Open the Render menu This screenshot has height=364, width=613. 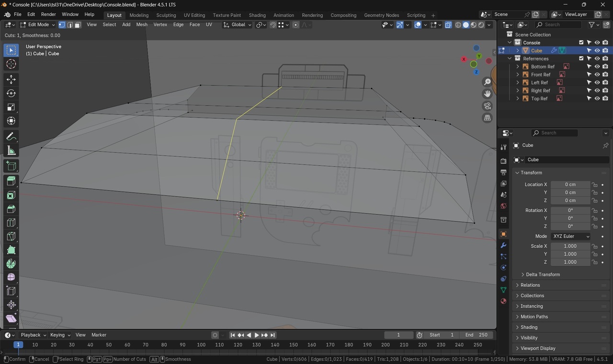48,14
